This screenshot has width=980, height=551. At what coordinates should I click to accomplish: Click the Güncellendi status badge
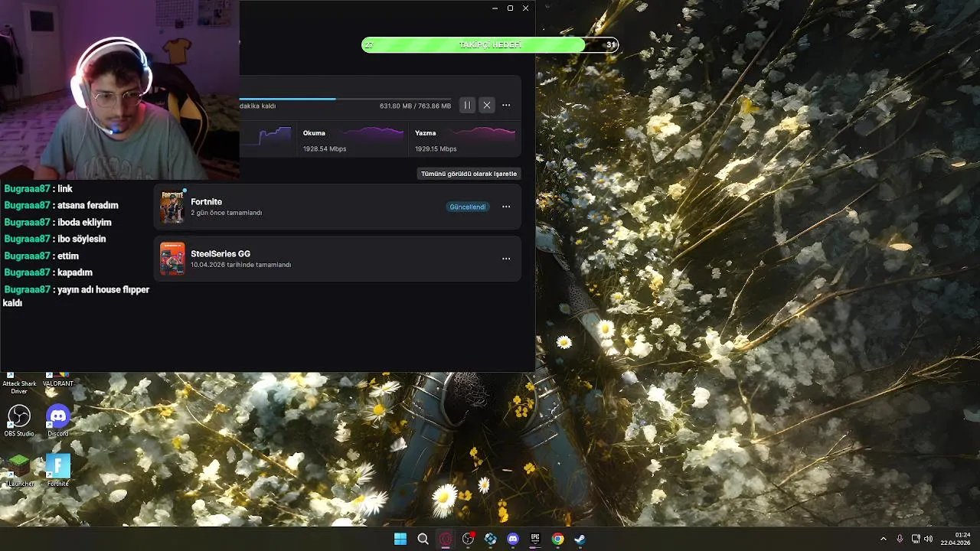click(x=467, y=207)
